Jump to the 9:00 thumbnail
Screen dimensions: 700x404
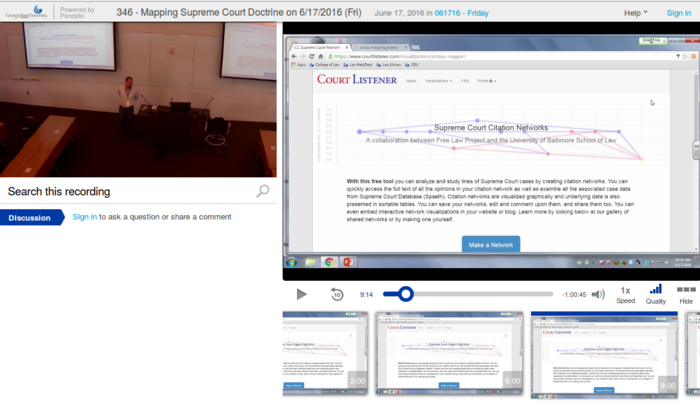point(605,355)
